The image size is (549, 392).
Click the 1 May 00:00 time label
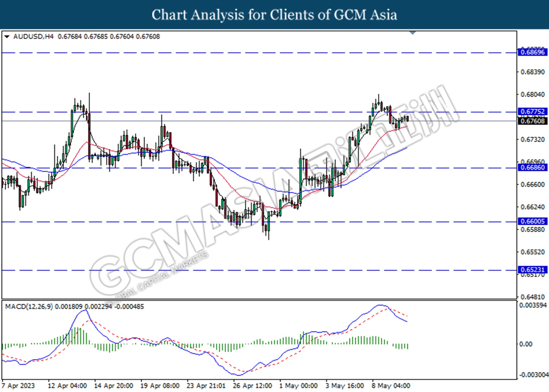click(x=298, y=386)
